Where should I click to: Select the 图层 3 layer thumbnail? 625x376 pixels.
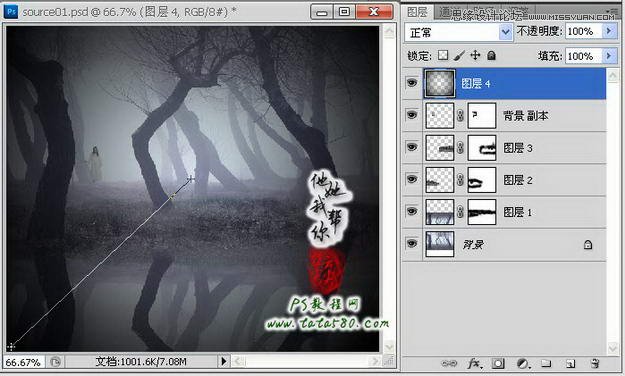pyautogui.click(x=440, y=148)
